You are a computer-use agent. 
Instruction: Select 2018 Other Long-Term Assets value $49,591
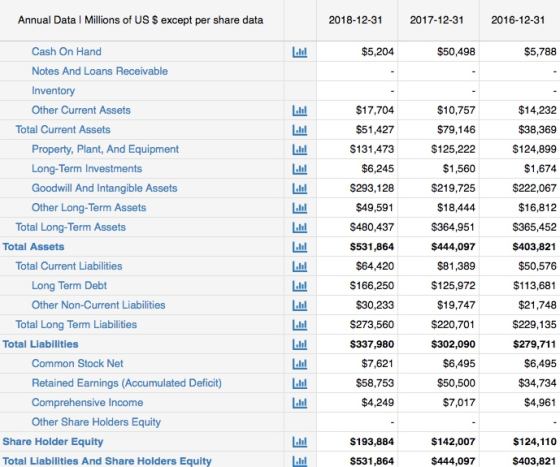(375, 208)
